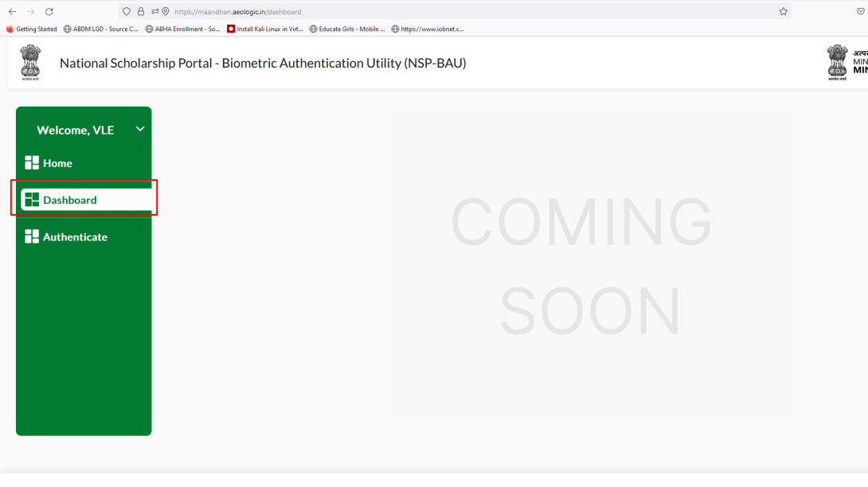Click the globe icon of iobnet bookmark
Viewport: 868px width, 487px height.
pos(395,29)
